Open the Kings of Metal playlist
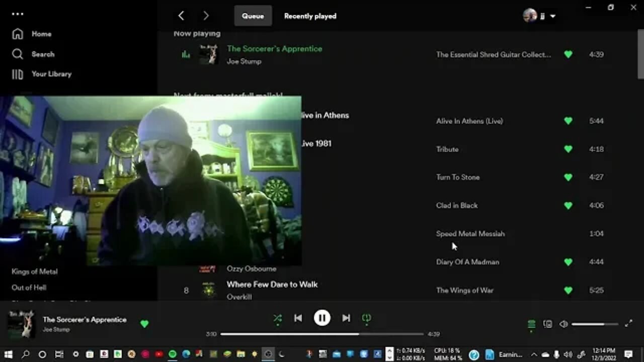The height and width of the screenshot is (362, 644). click(35, 271)
